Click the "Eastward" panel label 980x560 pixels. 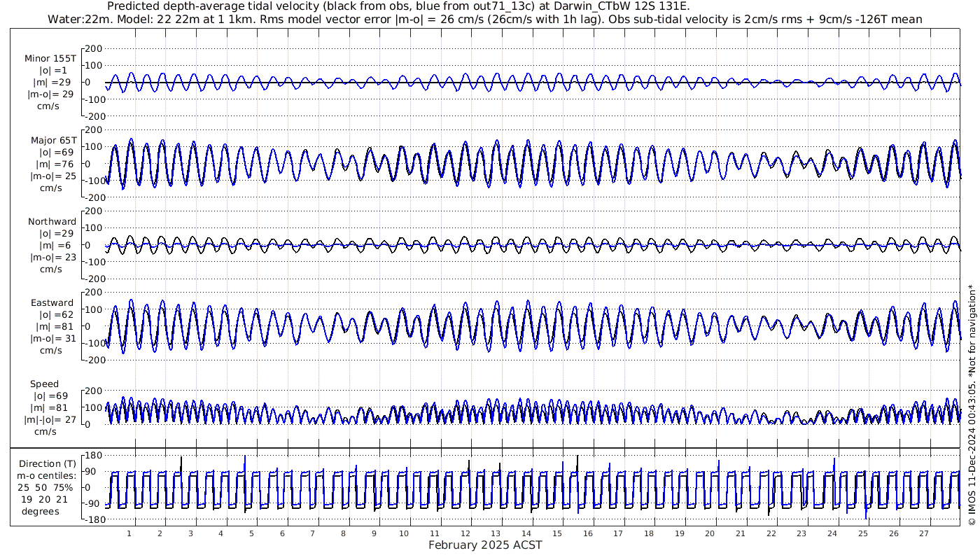click(x=52, y=303)
